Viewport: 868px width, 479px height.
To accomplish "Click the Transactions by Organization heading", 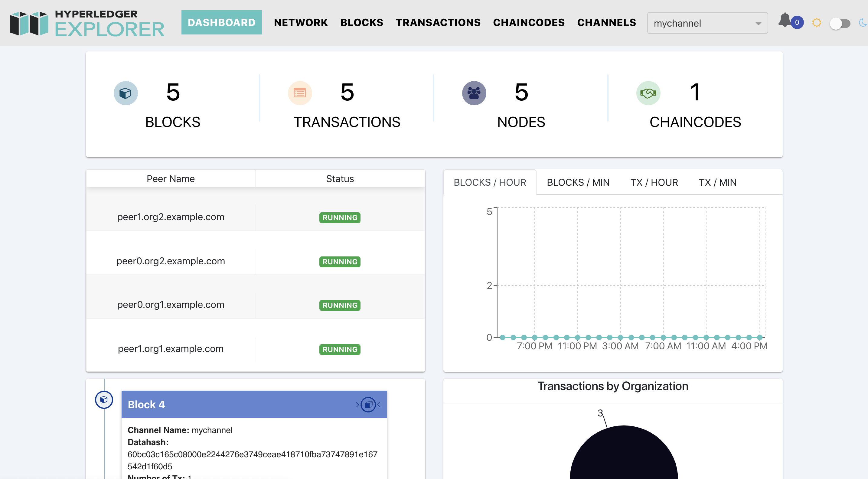I will coord(612,386).
